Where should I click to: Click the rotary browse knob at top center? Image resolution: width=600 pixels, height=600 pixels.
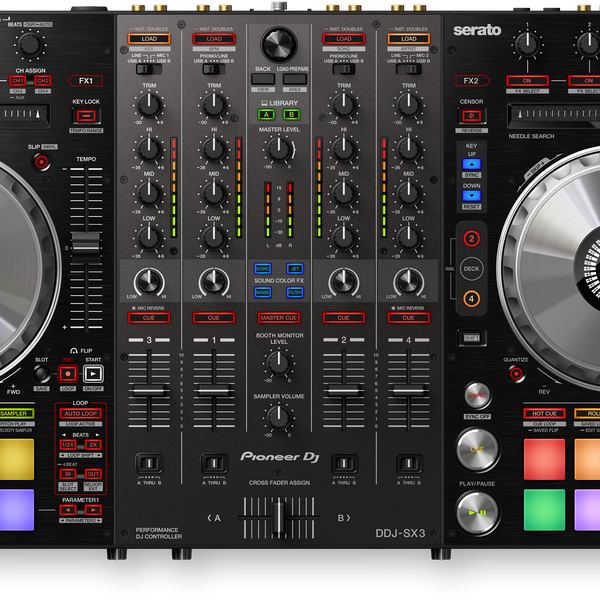tap(279, 44)
